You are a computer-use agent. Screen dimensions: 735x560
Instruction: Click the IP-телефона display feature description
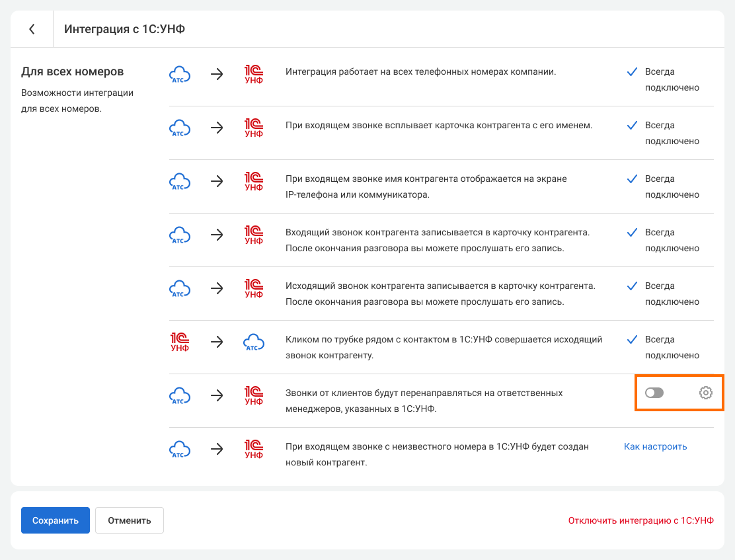(x=426, y=186)
